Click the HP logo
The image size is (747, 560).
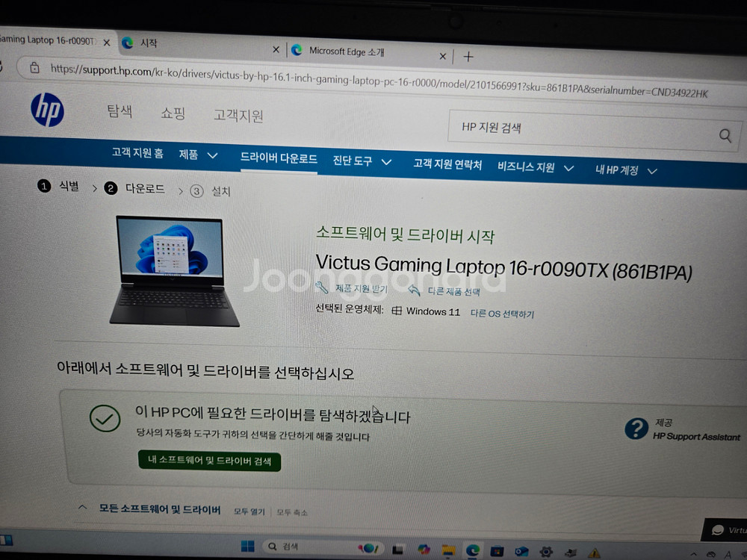pos(47,110)
